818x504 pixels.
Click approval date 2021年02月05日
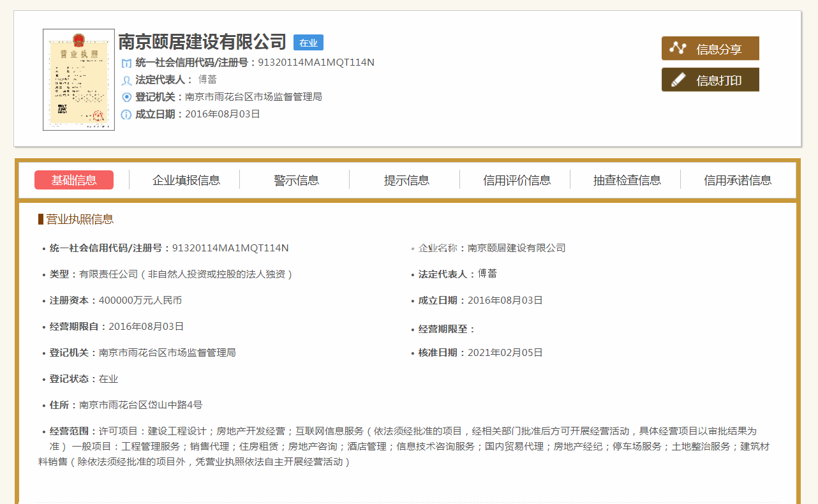pos(505,353)
